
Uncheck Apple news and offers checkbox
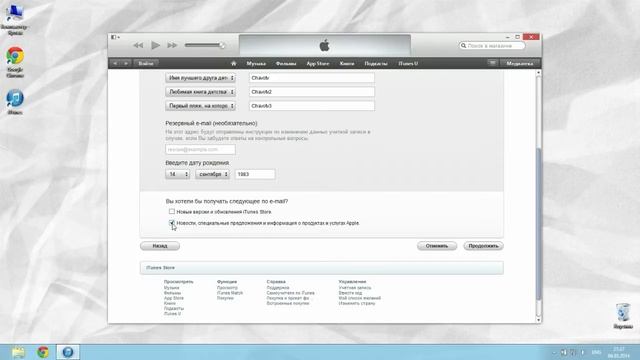[x=172, y=223]
